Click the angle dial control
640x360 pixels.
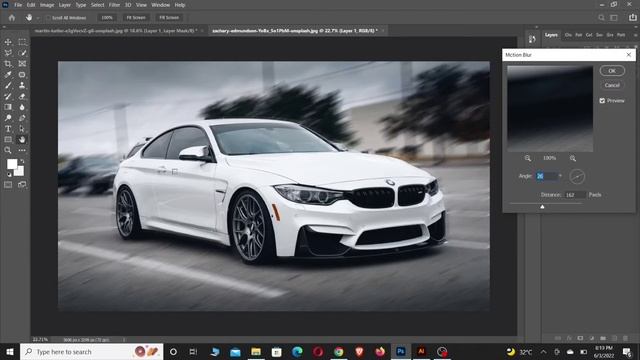[x=577, y=176]
